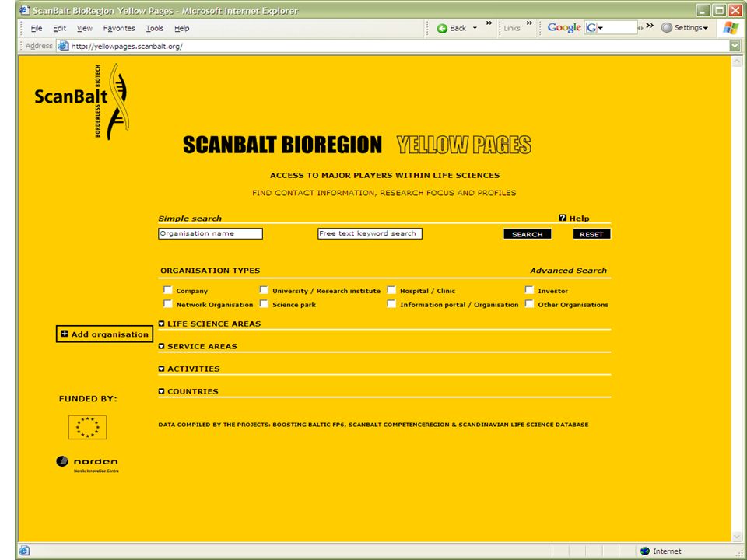Open the Tools menu
Viewport: 747px width, 560px height.
point(155,28)
